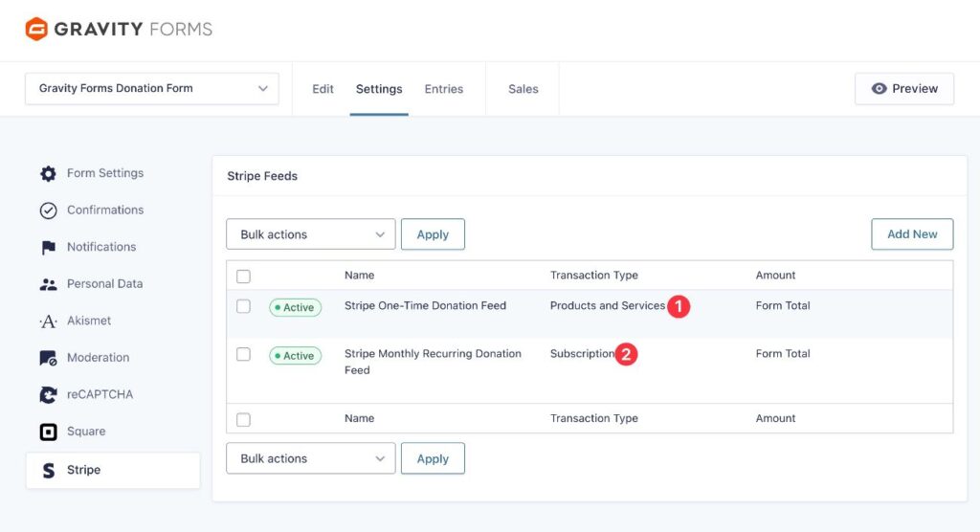Click the Name column header at top
This screenshot has width=980, height=532.
[360, 275]
